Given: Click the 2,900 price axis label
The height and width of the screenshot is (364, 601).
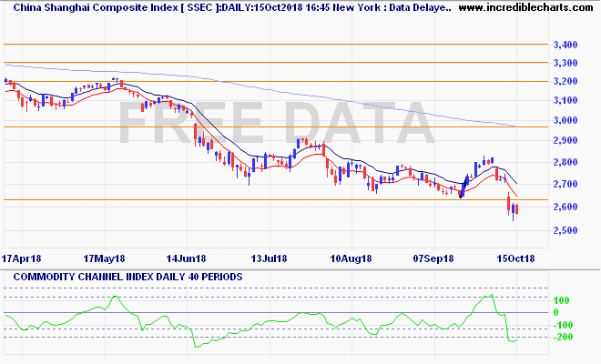Looking at the screenshot, I should [565, 141].
